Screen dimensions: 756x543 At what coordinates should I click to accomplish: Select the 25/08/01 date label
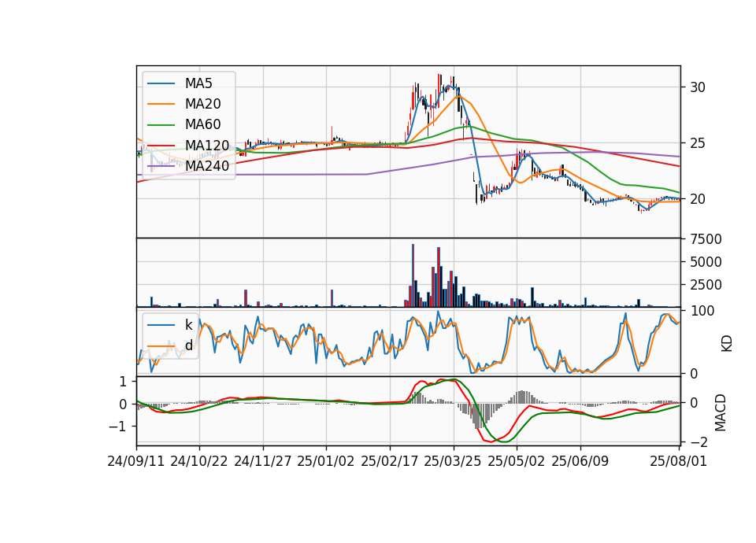click(678, 461)
